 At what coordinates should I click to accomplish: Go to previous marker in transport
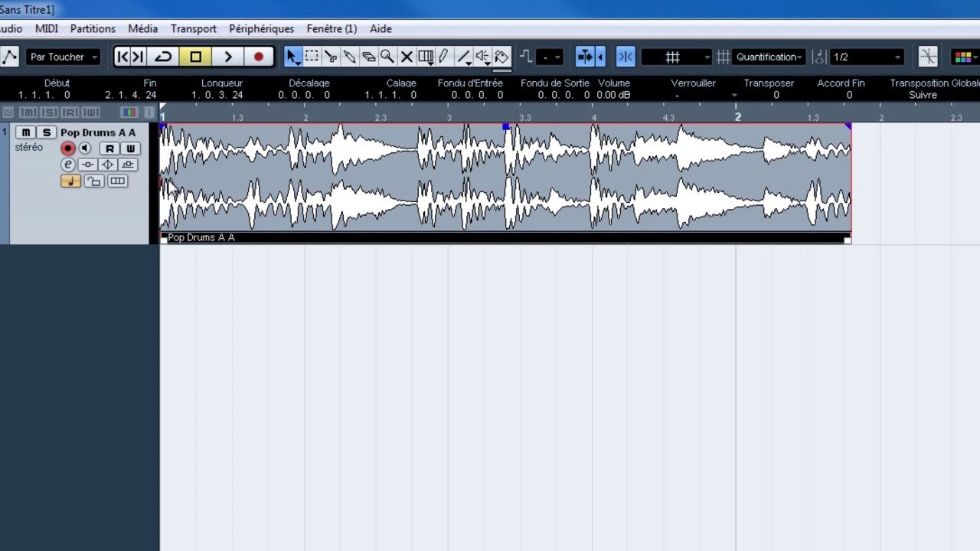(x=122, y=57)
